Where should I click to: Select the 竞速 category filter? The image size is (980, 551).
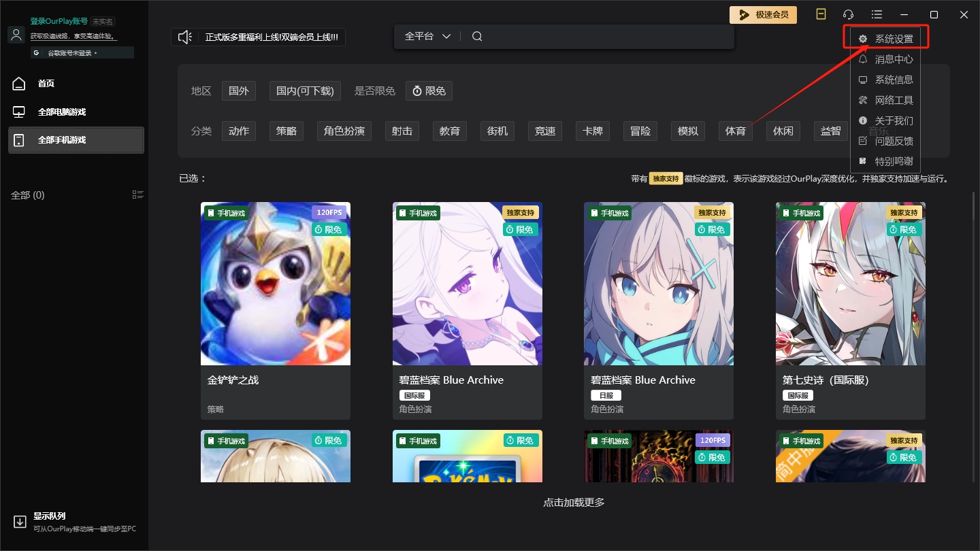click(545, 131)
